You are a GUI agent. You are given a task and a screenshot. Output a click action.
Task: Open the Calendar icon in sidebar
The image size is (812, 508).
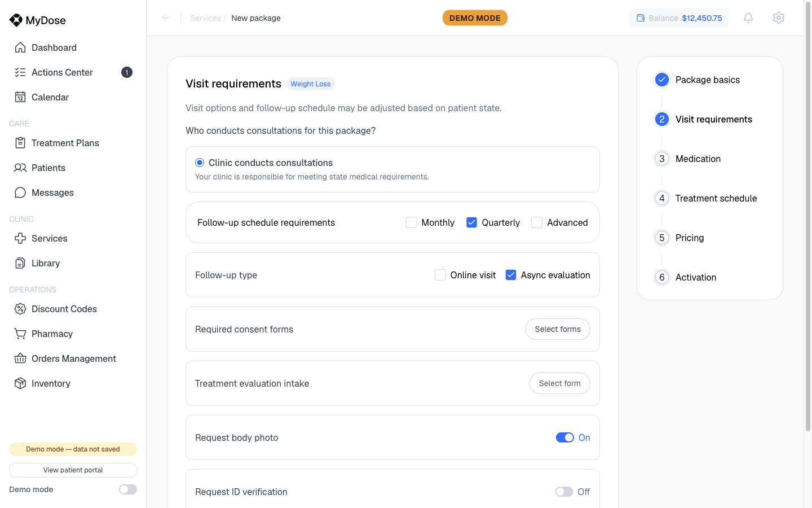[x=20, y=97]
